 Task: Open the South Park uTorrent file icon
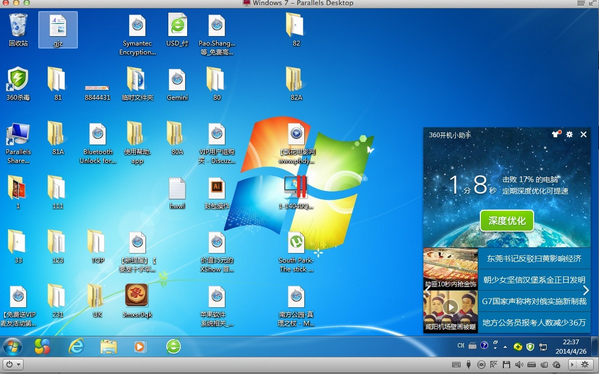[296, 252]
